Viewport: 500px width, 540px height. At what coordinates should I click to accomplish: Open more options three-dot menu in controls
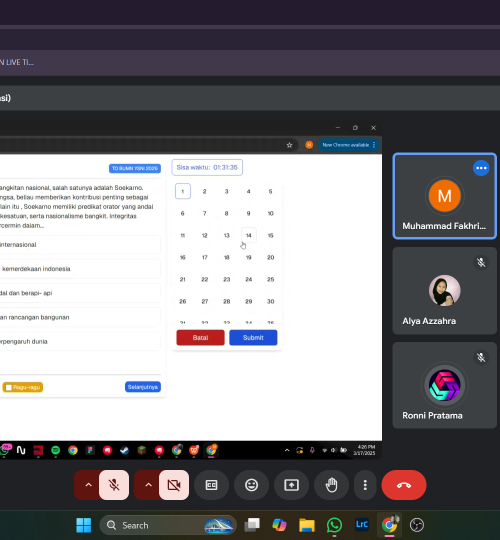pos(365,485)
